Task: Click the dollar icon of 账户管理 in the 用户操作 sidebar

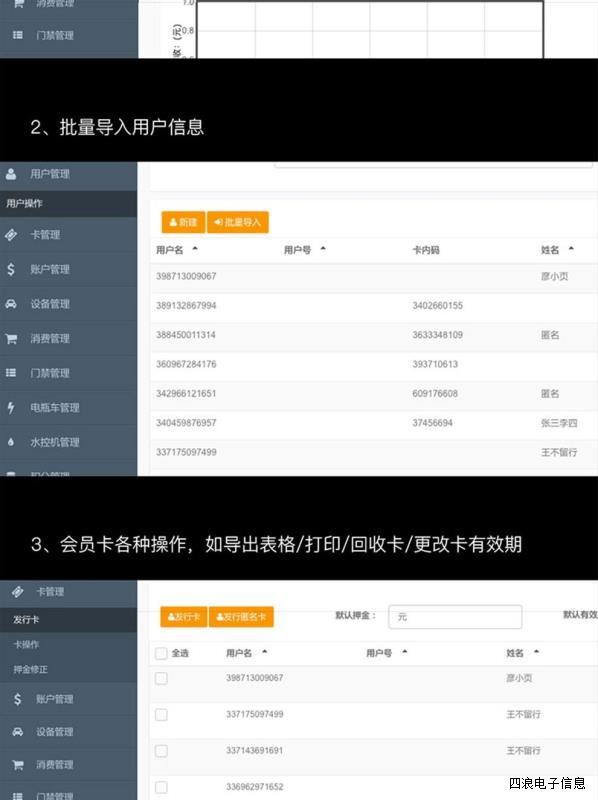Action: click(x=11, y=269)
